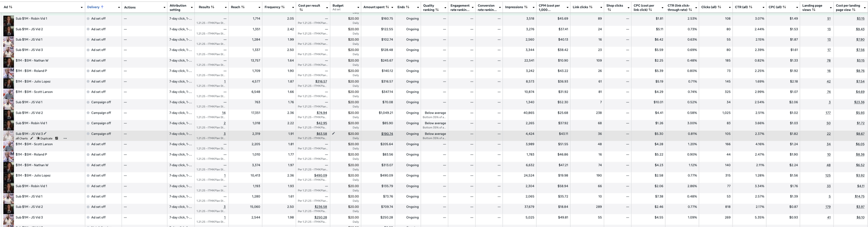
Task: Open the underlined cost per result $74.94
Action: point(322,113)
